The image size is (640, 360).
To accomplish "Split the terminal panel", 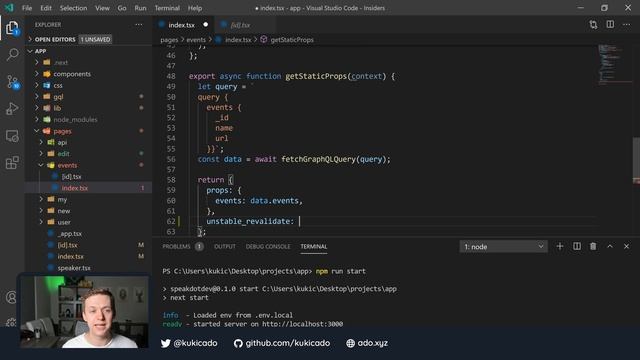I will (577, 246).
